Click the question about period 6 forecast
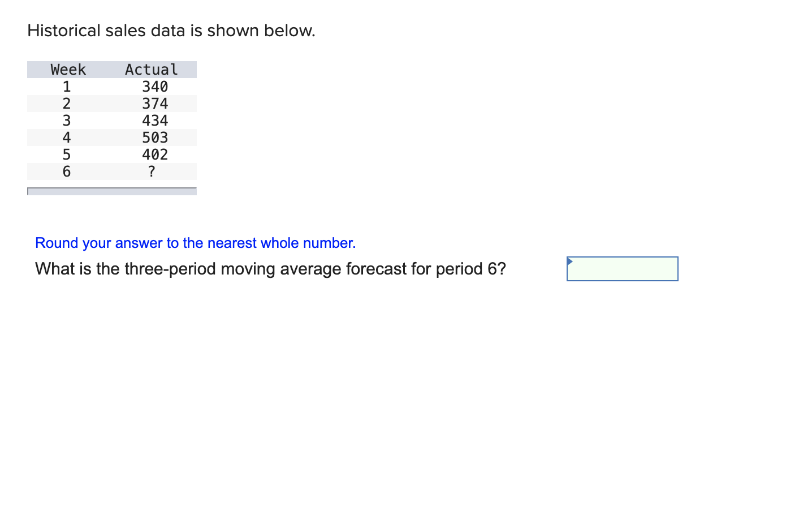This screenshot has width=812, height=506. tap(270, 269)
